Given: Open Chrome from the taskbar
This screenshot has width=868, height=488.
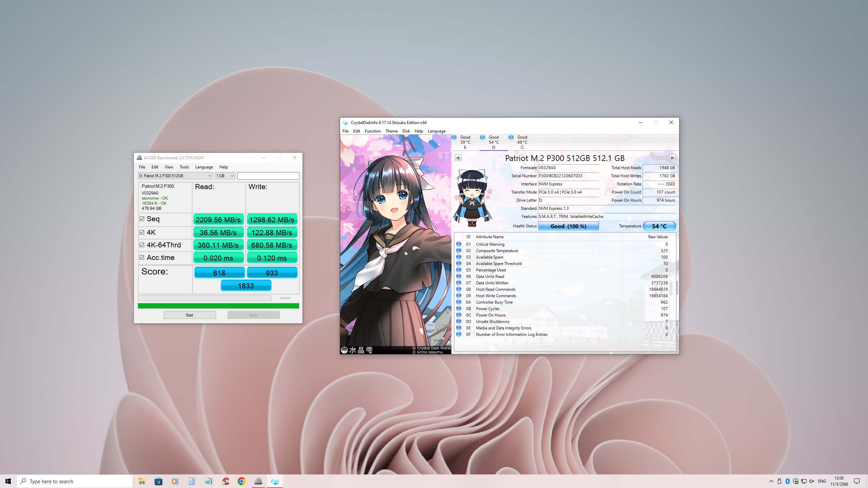Looking at the screenshot, I should tap(241, 481).
